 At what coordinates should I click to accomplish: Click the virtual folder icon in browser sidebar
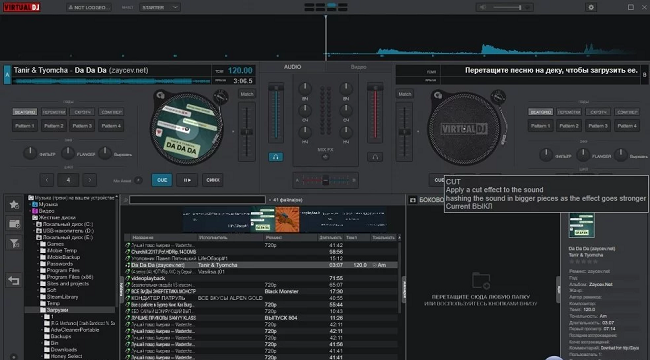(x=14, y=224)
